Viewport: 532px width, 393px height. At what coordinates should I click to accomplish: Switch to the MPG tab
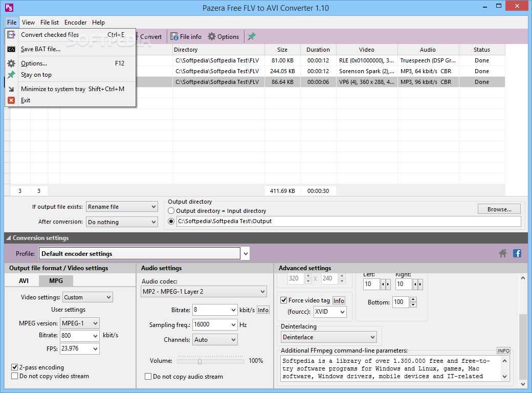56,280
